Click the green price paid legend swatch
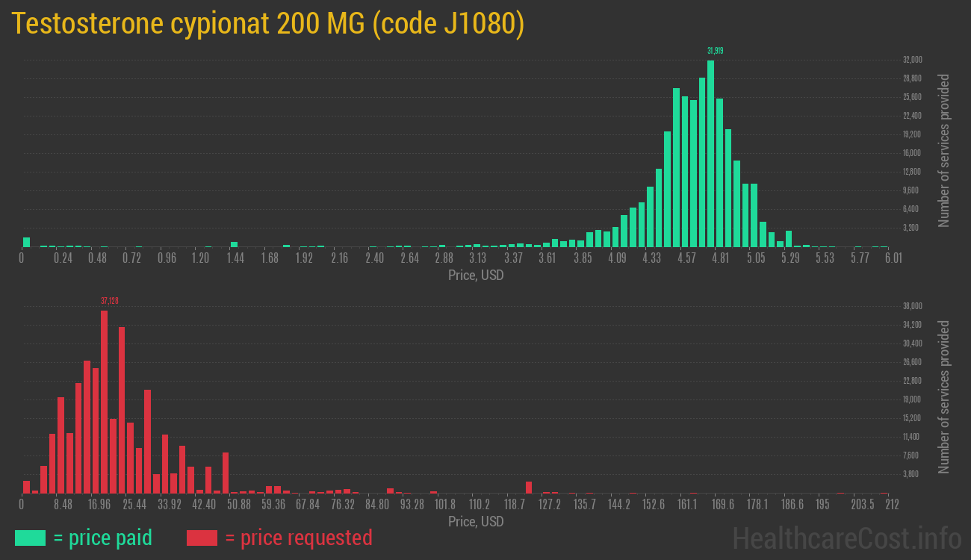 [31, 538]
